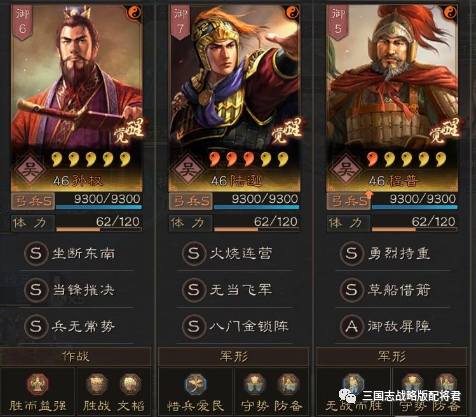Click the 守势 icon under 陆逊
This screenshot has width=476, height=417.
(x=254, y=384)
